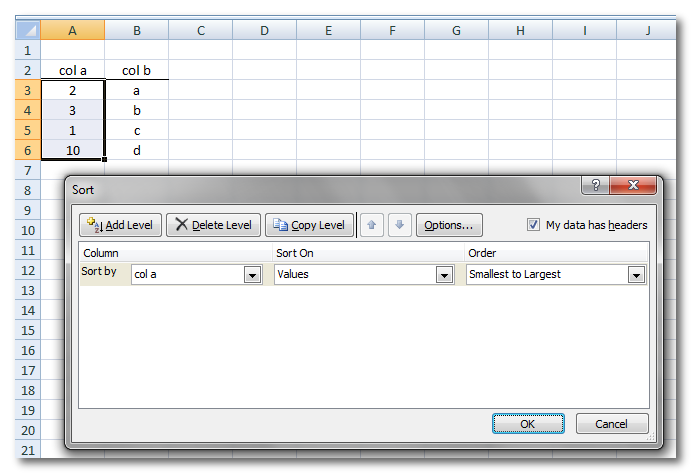The height and width of the screenshot is (473, 691).
Task: Click Copy Level button
Action: pos(309,225)
